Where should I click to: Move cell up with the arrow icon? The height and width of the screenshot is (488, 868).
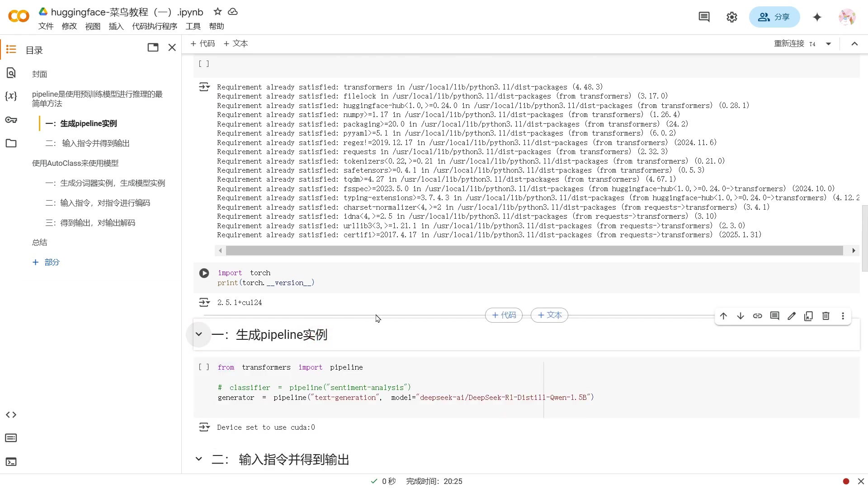(723, 316)
